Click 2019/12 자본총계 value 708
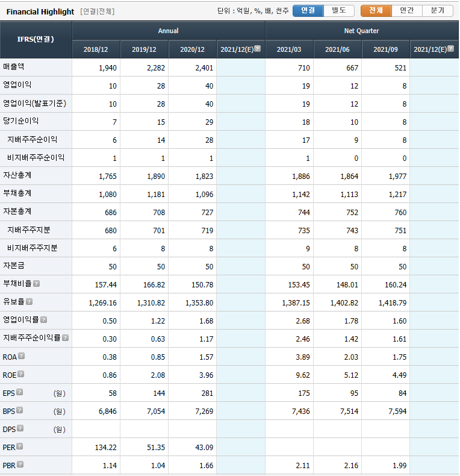The width and height of the screenshot is (460, 476). [159, 213]
